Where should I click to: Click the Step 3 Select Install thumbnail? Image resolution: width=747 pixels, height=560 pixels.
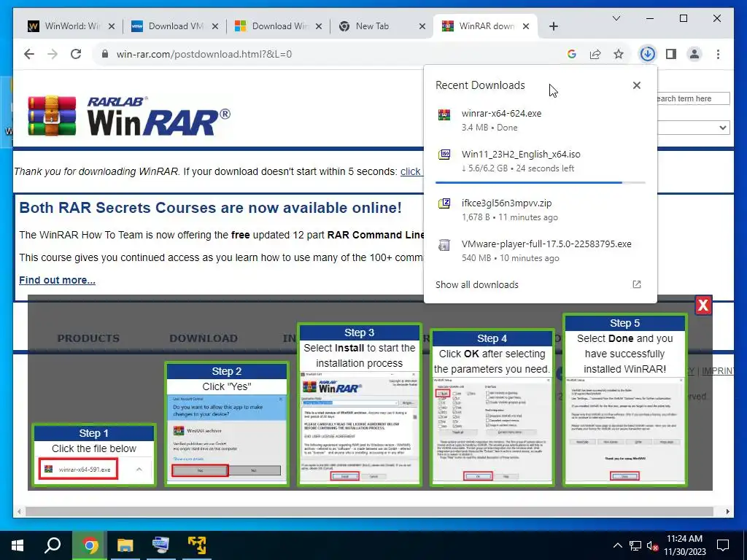[360, 405]
